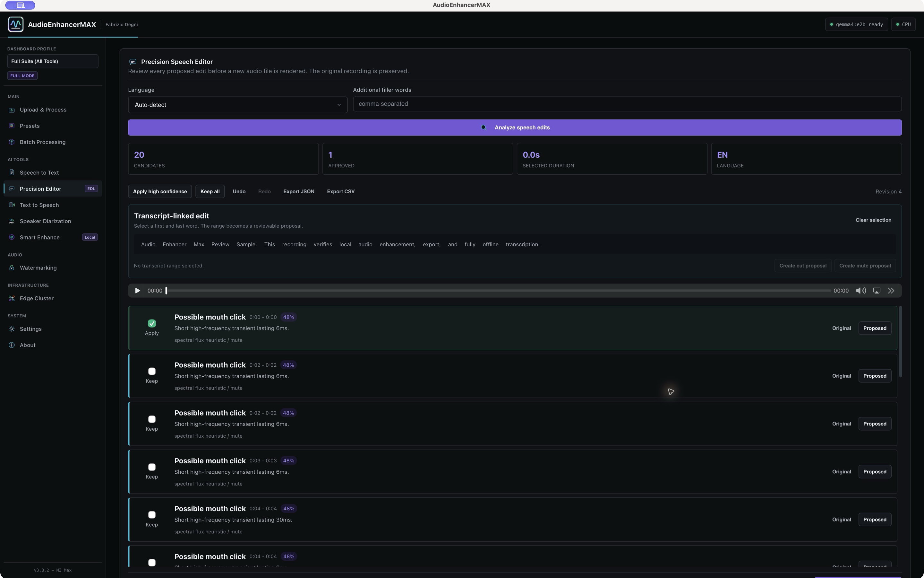Click the Text to Speech icon

pyautogui.click(x=12, y=205)
